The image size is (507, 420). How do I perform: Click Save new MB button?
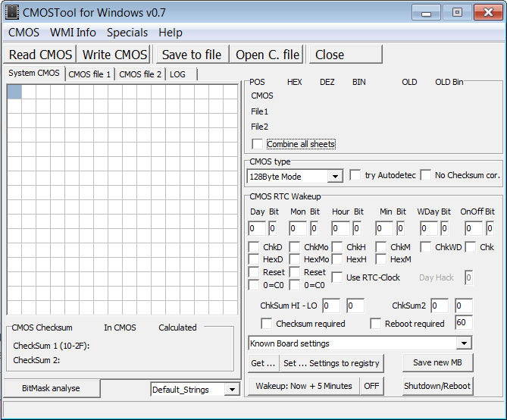point(437,362)
